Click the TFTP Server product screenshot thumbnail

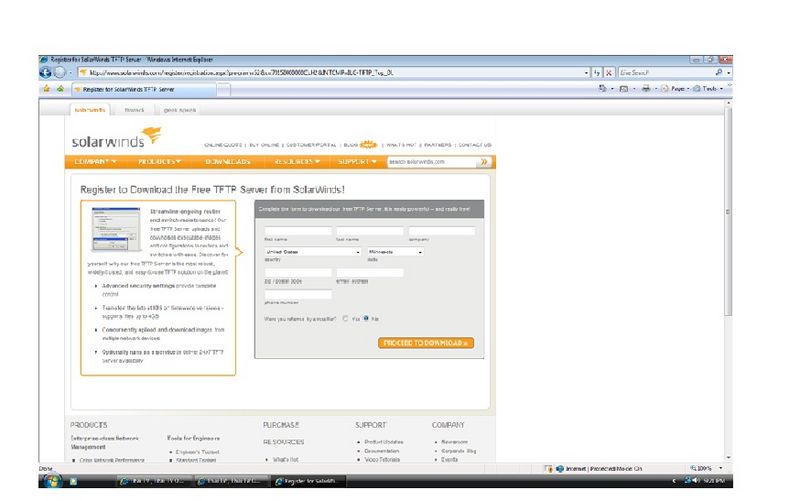tap(116, 230)
